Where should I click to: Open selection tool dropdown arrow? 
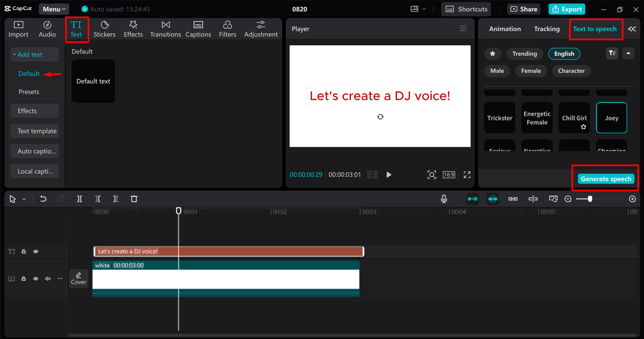coord(24,200)
